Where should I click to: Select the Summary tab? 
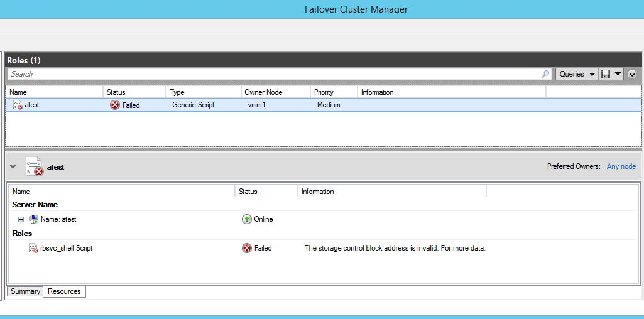click(x=25, y=291)
